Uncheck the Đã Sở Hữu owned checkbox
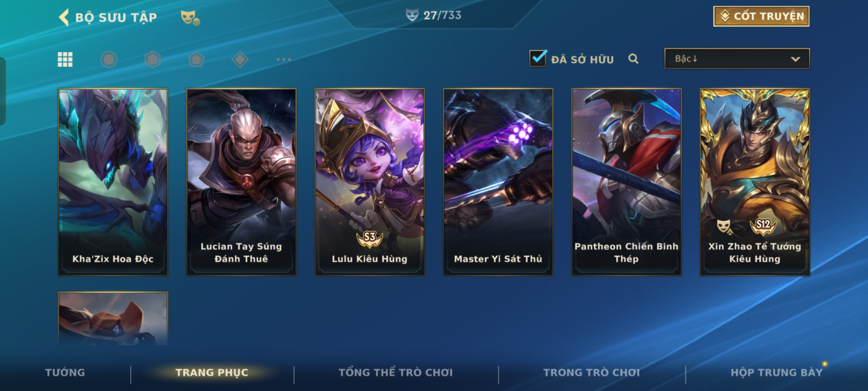Viewport: 868px width, 391px height. click(538, 58)
